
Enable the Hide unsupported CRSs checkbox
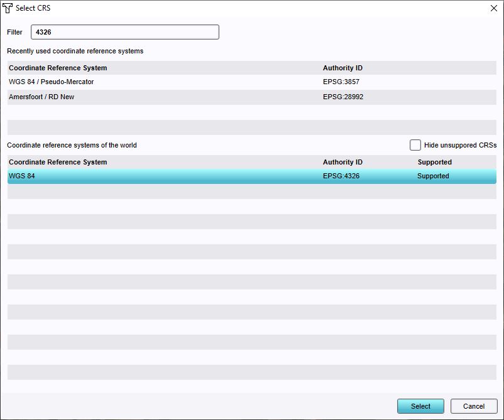tap(415, 145)
